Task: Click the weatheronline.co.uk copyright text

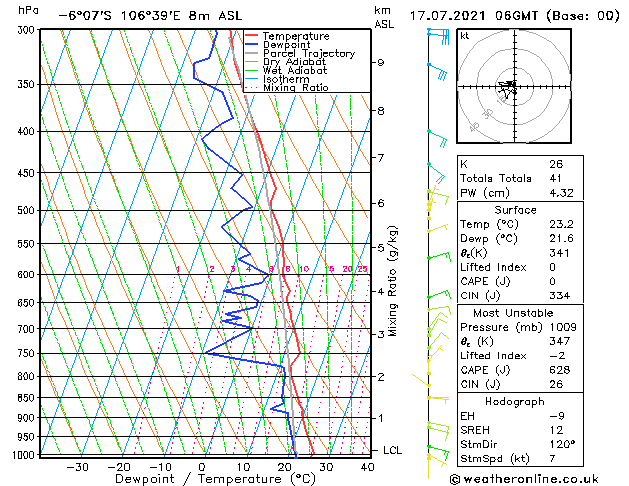Action: pyautogui.click(x=524, y=479)
